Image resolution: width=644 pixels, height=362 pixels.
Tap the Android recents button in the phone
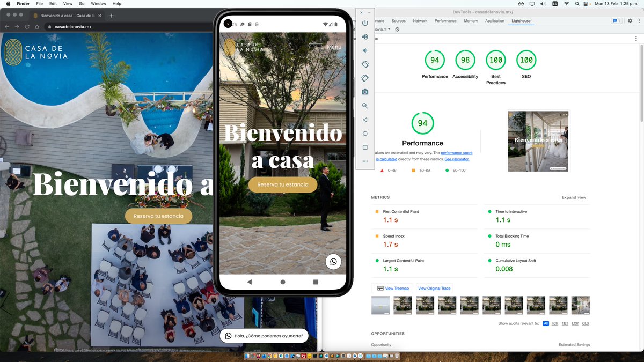coord(316,282)
